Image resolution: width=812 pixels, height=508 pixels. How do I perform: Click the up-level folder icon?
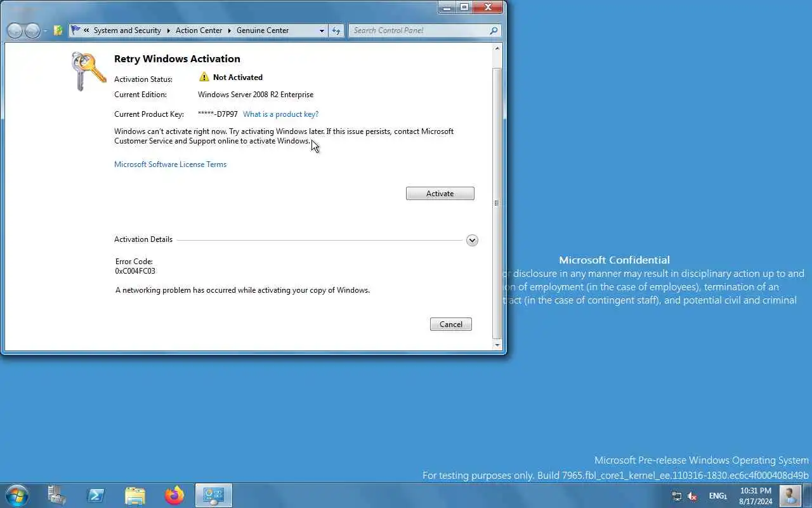coord(58,30)
